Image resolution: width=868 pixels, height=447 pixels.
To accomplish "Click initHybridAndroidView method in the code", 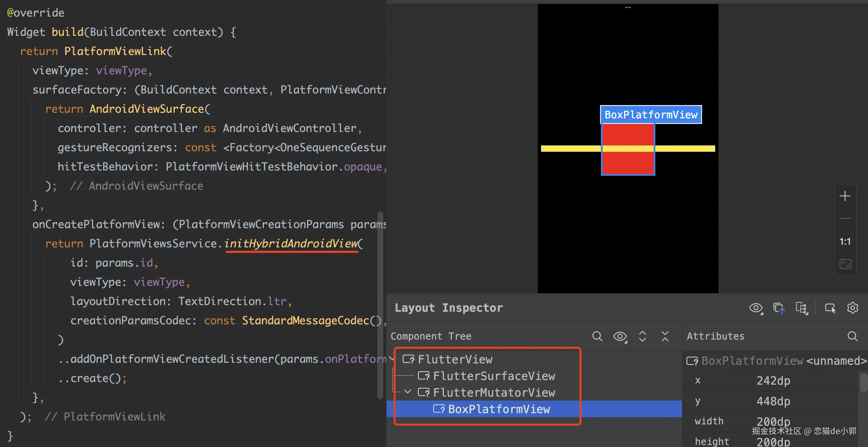I will tap(291, 243).
